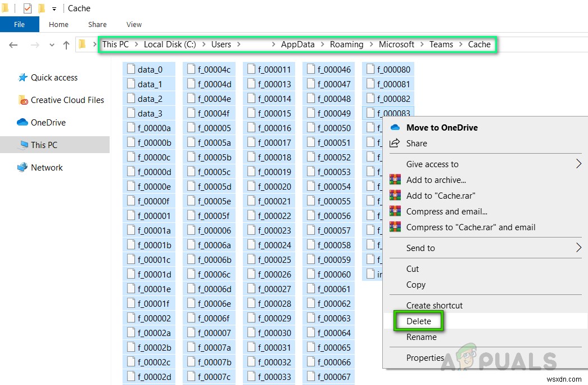Click the Back navigation arrow
The image size is (588, 385).
(13, 45)
